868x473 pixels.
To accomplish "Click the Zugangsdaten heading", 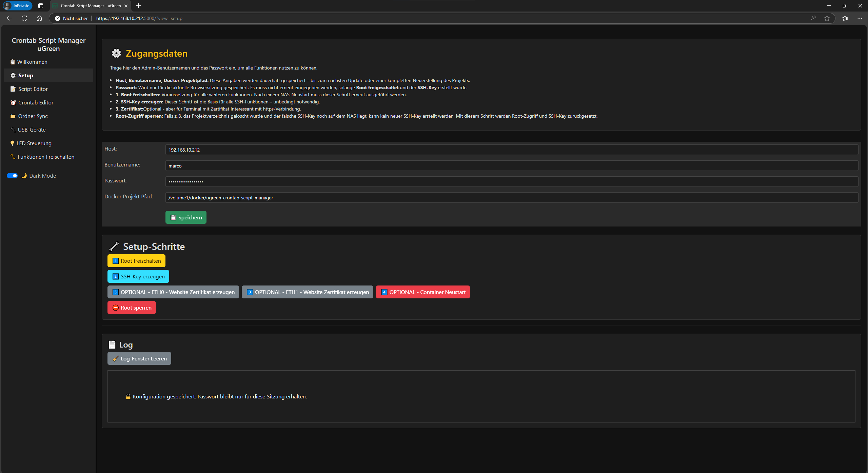I will [157, 53].
